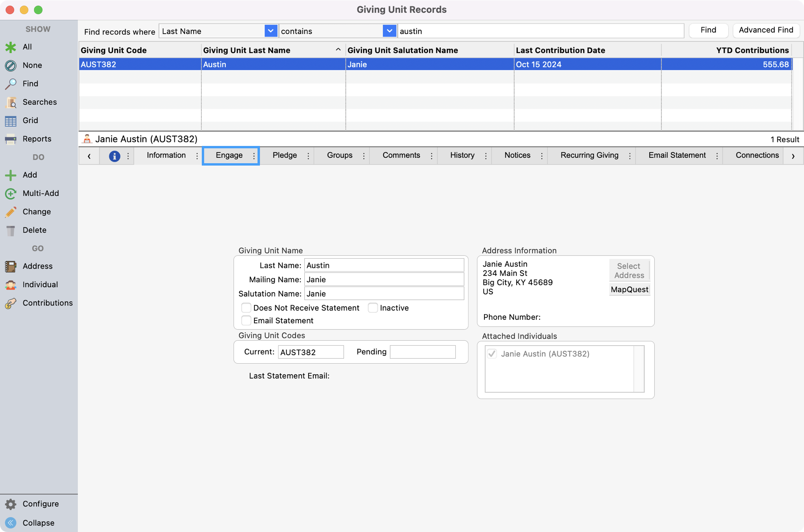Click the blue info icon tab

tap(114, 156)
